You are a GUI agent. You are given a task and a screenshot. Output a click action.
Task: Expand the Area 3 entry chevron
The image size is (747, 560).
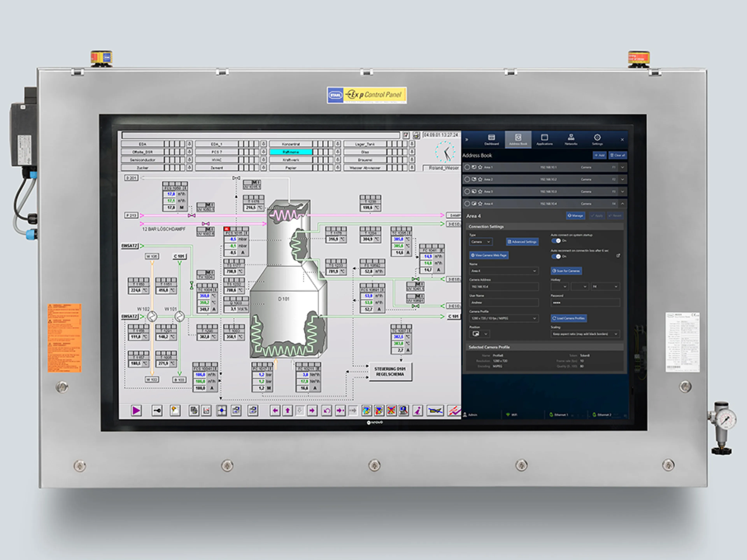point(622,191)
